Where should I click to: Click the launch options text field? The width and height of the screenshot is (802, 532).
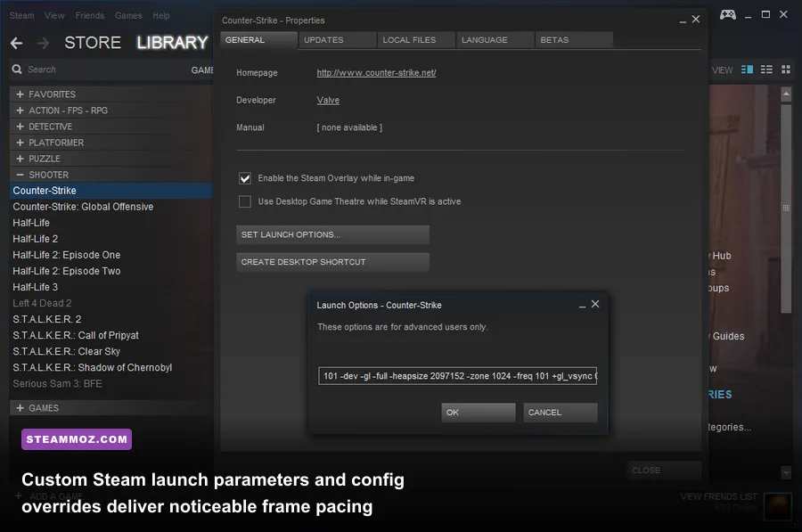(x=457, y=376)
